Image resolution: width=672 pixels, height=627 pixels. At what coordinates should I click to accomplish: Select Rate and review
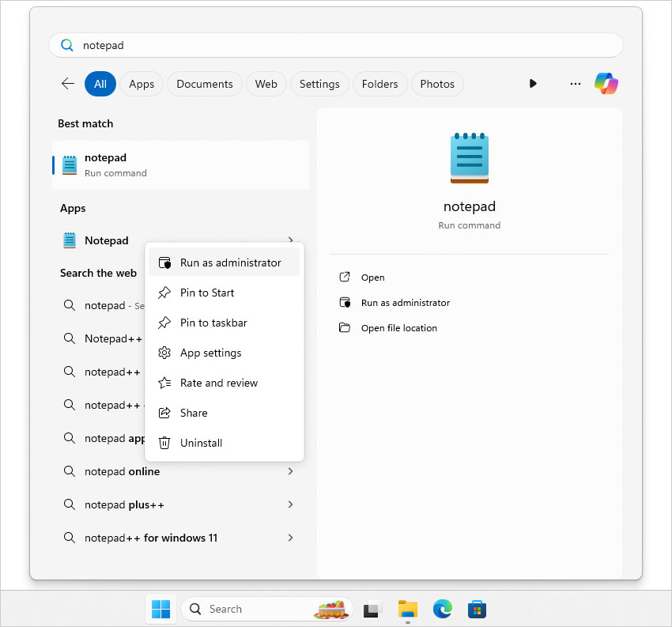point(225,383)
